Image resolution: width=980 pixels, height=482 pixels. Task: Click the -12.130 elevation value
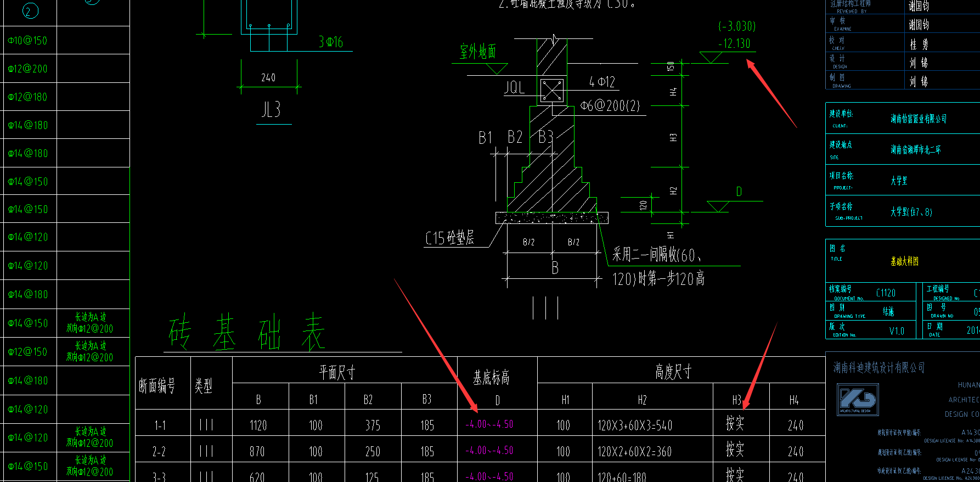[734, 43]
